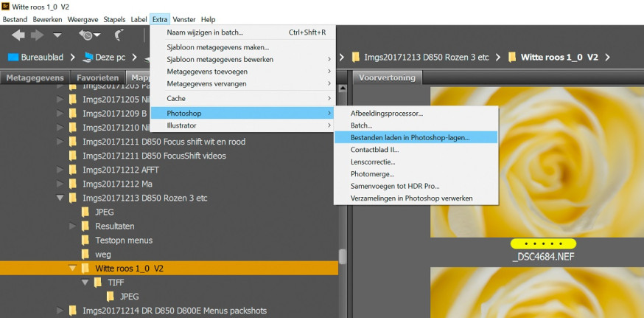Choose Verzamelingen in Photoshop verwerken
This screenshot has width=644, height=318.
coord(416,198)
